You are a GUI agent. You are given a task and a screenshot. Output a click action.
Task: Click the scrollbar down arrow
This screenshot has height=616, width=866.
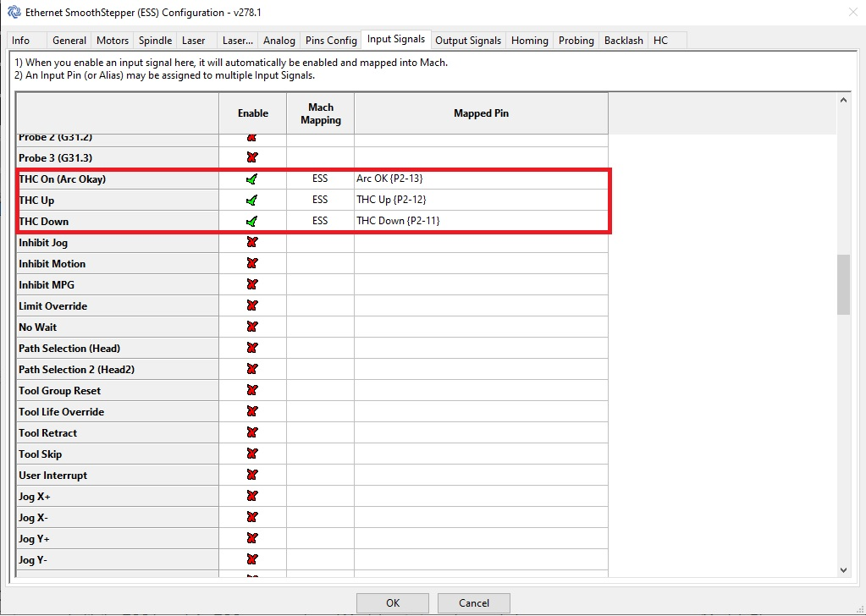843,569
